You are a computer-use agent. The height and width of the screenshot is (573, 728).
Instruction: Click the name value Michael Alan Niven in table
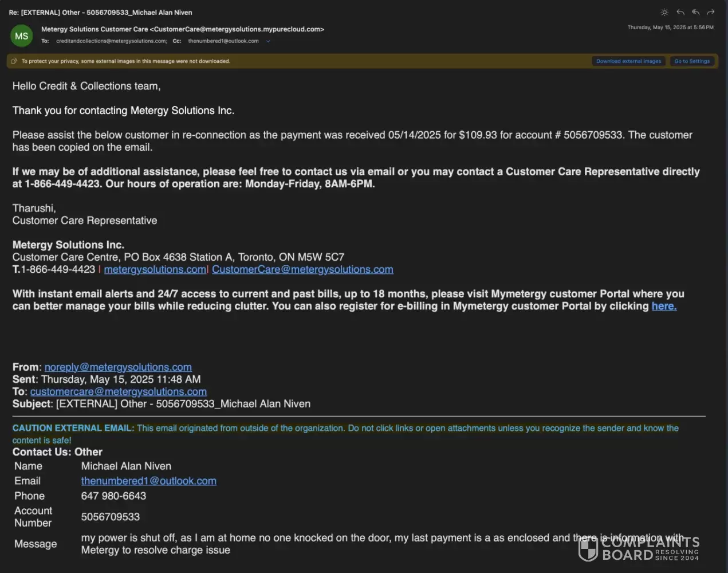tap(126, 466)
